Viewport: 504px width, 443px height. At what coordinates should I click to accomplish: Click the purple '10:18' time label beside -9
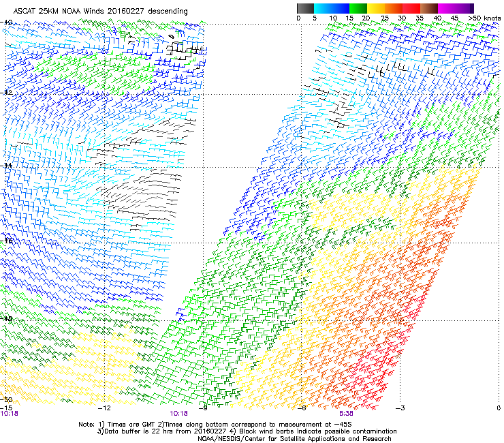[x=178, y=414]
